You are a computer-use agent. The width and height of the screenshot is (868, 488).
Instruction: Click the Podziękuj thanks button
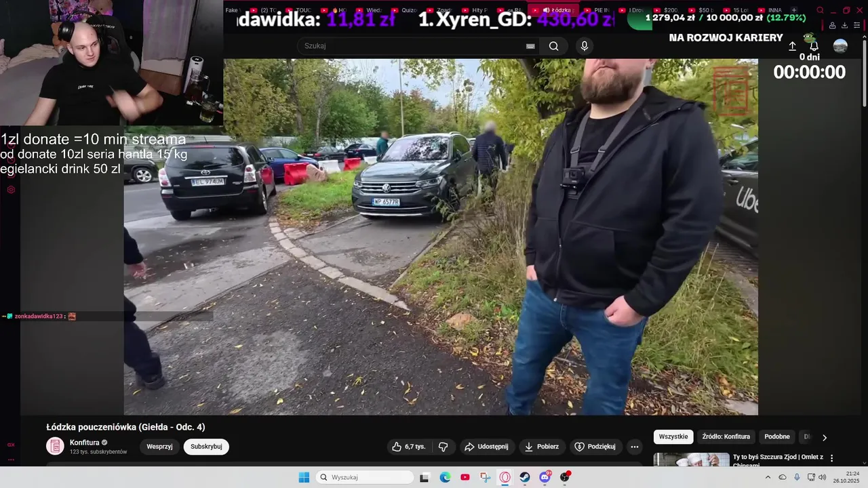[595, 447]
